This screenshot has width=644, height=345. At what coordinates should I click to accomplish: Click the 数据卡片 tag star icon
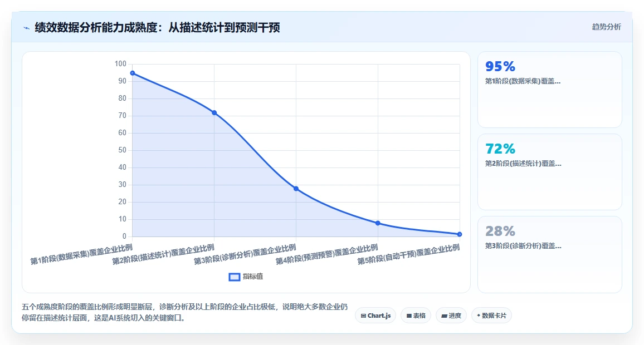click(479, 316)
